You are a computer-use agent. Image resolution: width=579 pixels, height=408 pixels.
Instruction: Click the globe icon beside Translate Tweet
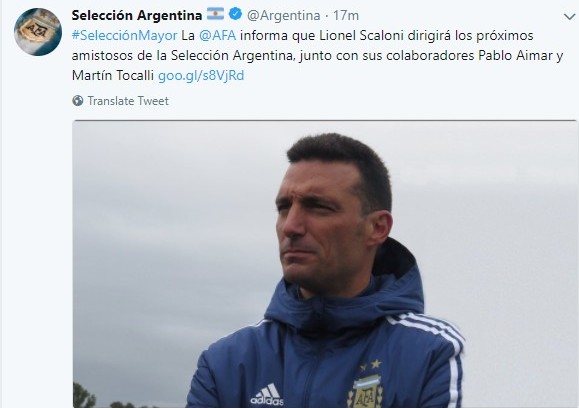(x=78, y=100)
